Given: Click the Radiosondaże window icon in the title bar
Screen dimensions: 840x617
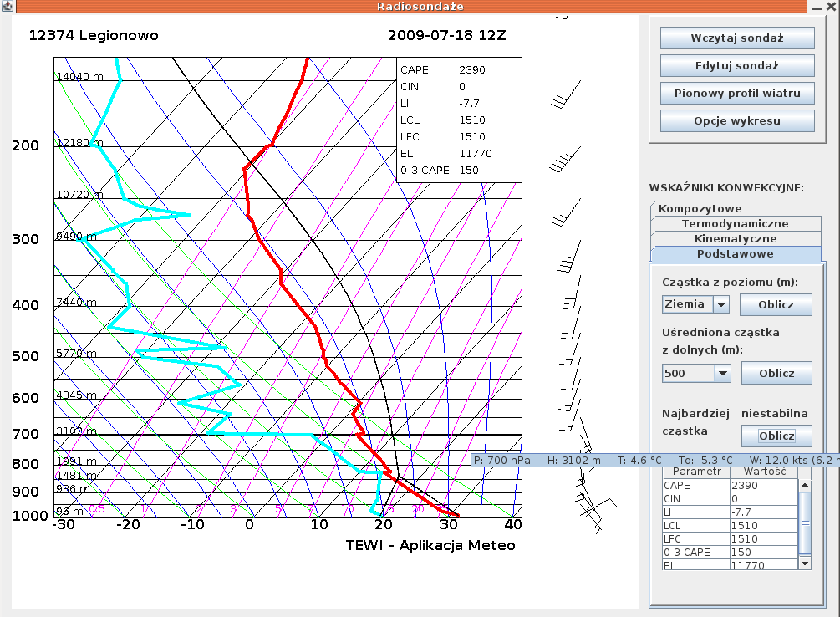Looking at the screenshot, I should click(x=7, y=6).
